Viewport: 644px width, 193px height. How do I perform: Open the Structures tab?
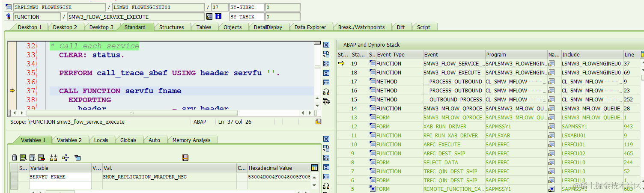coord(172,27)
